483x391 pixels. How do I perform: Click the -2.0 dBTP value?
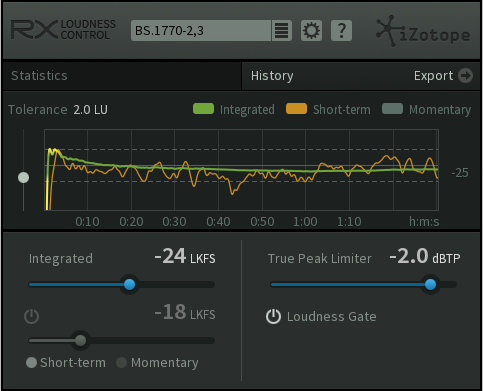(x=425, y=256)
